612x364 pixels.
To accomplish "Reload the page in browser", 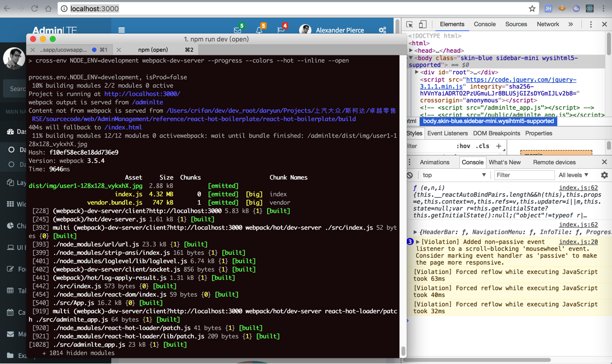I will click(x=34, y=9).
